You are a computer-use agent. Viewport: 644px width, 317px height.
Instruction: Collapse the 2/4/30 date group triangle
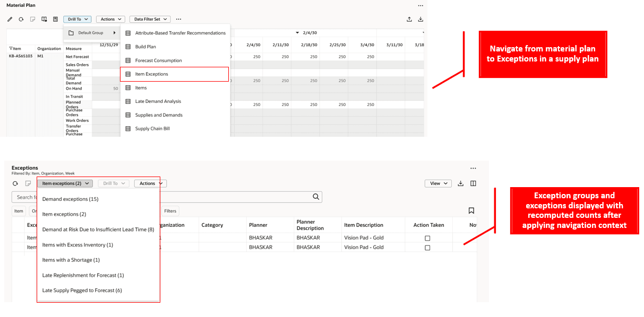point(297,32)
